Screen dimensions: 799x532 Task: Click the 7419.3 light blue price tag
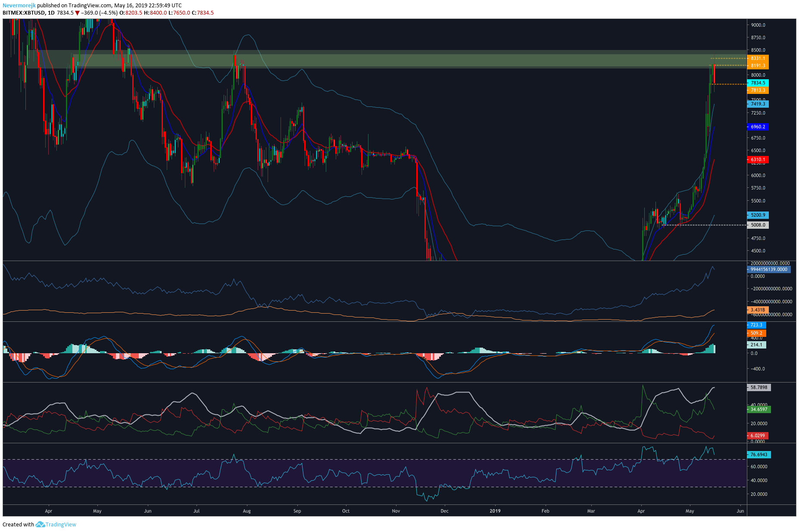click(758, 104)
